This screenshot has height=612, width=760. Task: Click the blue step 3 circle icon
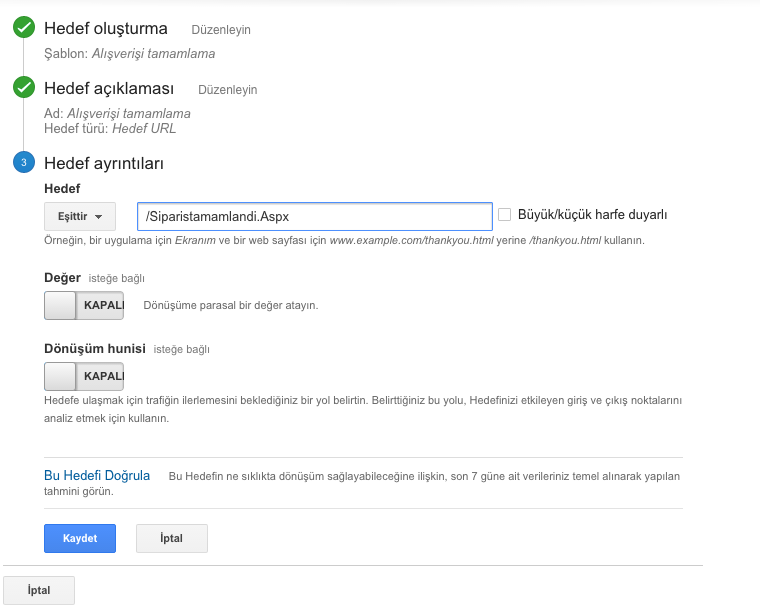click(x=24, y=162)
